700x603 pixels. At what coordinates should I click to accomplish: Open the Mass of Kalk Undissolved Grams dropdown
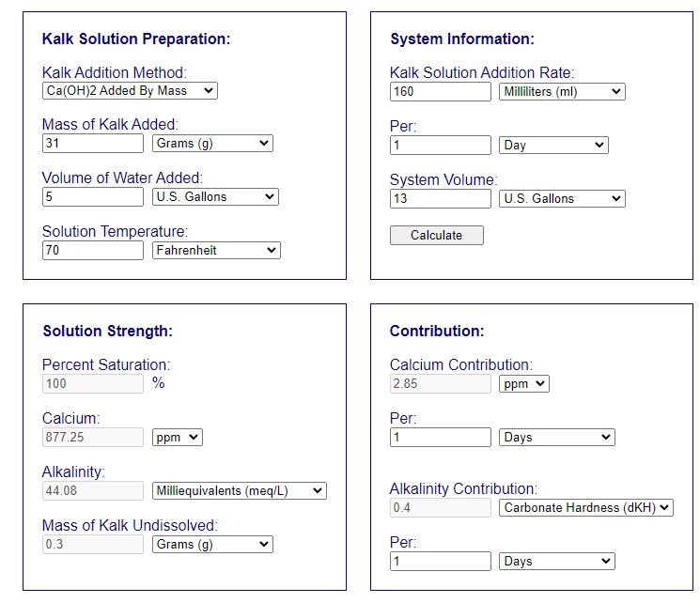pos(212,545)
